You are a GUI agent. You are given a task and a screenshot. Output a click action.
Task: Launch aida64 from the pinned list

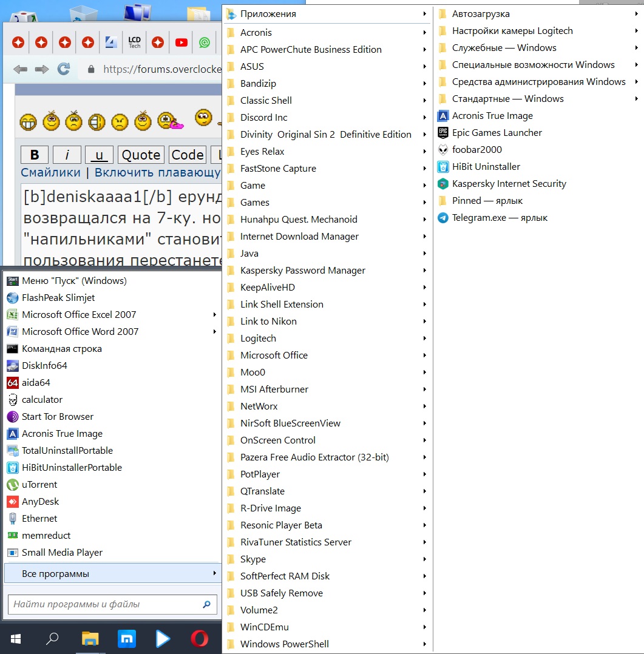coord(113,382)
